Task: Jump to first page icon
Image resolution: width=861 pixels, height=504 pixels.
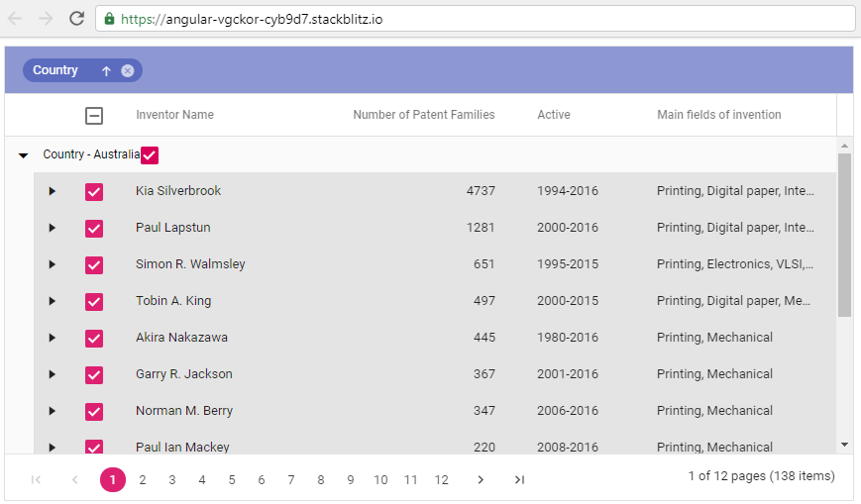Action: [37, 479]
